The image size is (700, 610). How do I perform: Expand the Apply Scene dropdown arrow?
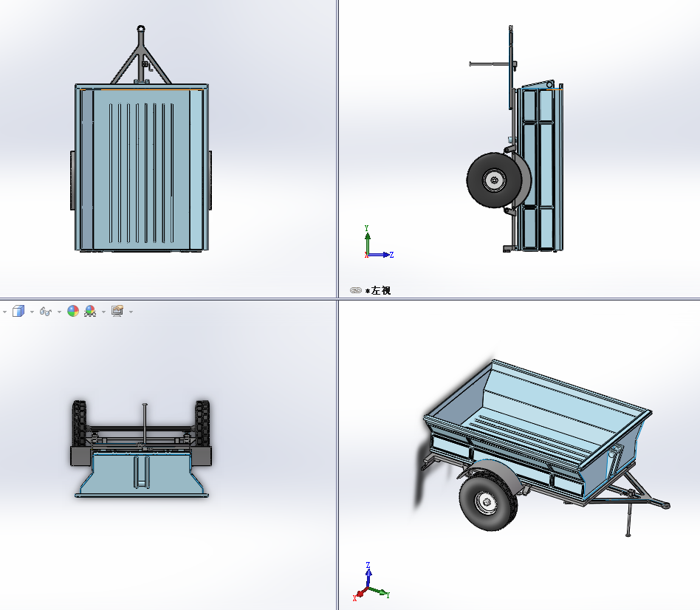coord(103,312)
